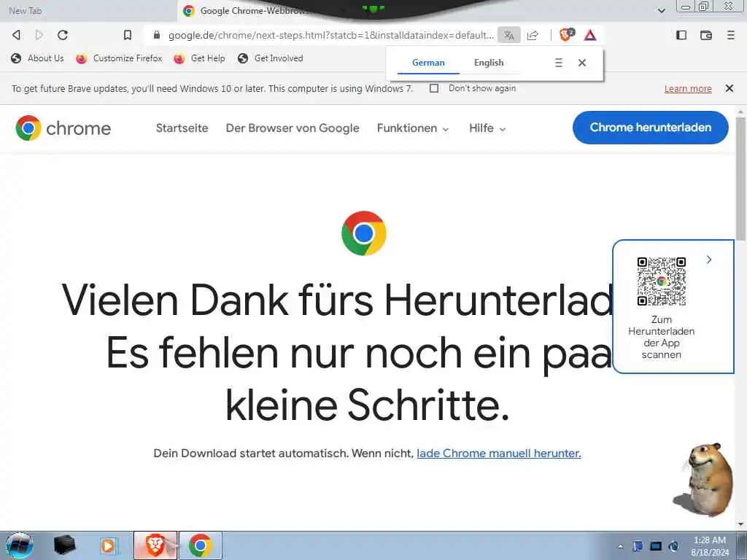Image resolution: width=747 pixels, height=560 pixels.
Task: Click the black folder taskbar icon
Action: pos(64,545)
